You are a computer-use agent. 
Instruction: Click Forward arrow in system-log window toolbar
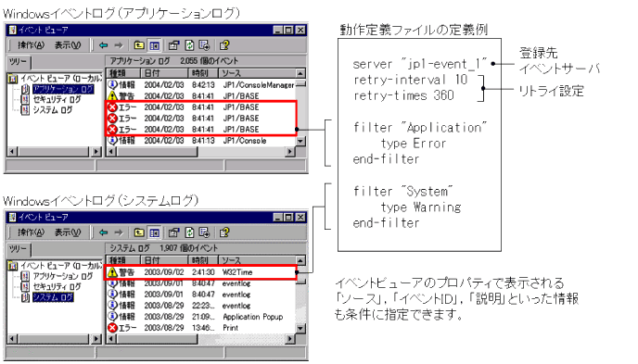point(119,232)
